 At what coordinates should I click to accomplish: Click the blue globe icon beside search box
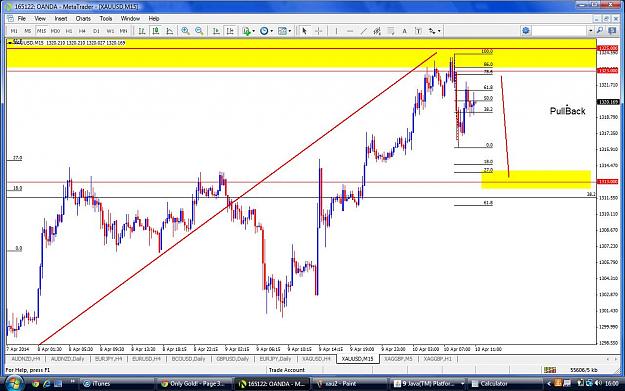tap(526, 30)
